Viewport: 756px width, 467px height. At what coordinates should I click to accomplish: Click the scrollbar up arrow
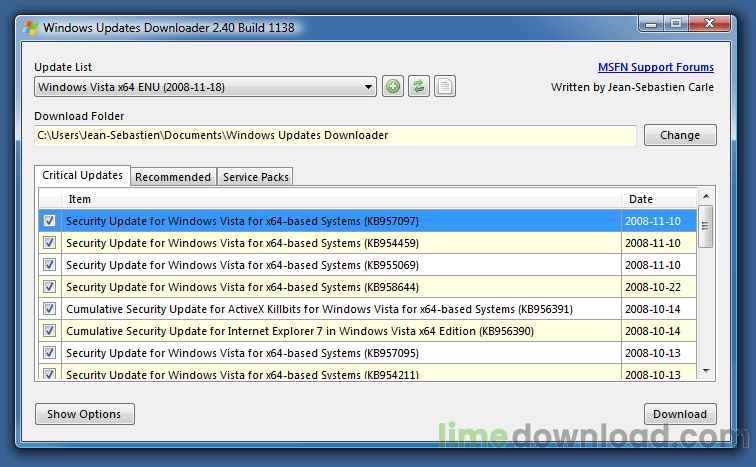(706, 196)
